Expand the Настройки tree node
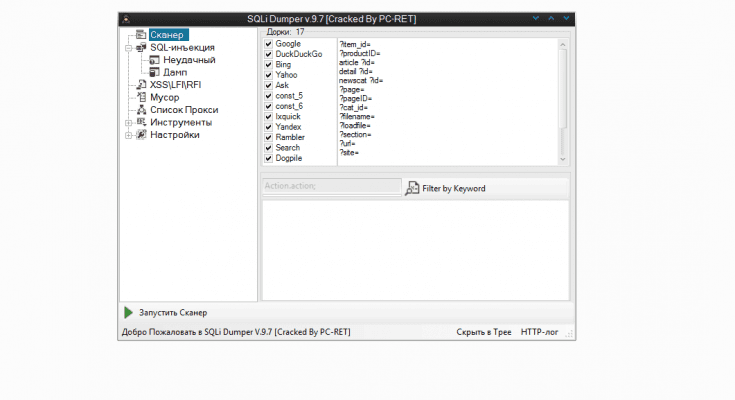This screenshot has height=400, width=735. click(128, 135)
